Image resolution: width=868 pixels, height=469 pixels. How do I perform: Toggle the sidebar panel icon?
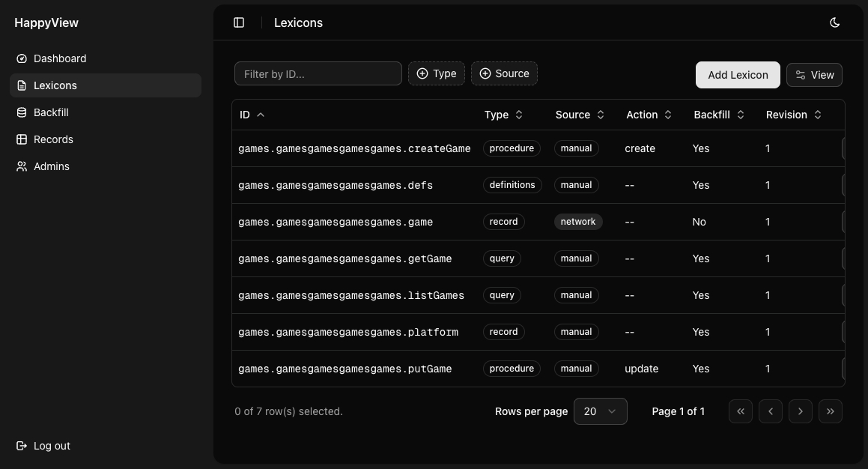point(239,22)
